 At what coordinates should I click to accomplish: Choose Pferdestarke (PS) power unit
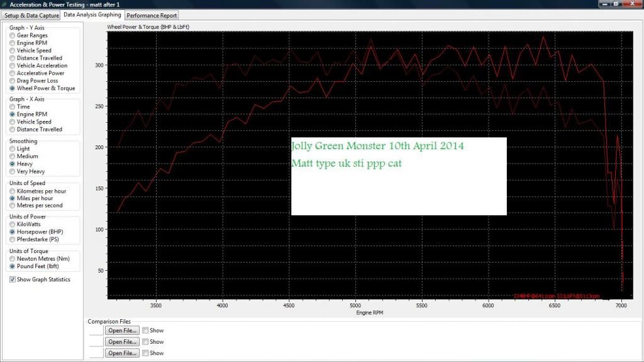13,239
